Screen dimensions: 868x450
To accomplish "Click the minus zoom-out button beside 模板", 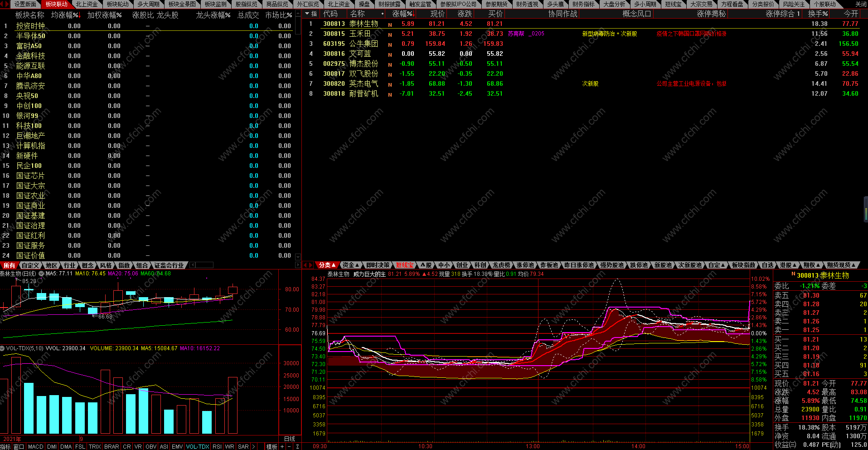I will click(290, 447).
